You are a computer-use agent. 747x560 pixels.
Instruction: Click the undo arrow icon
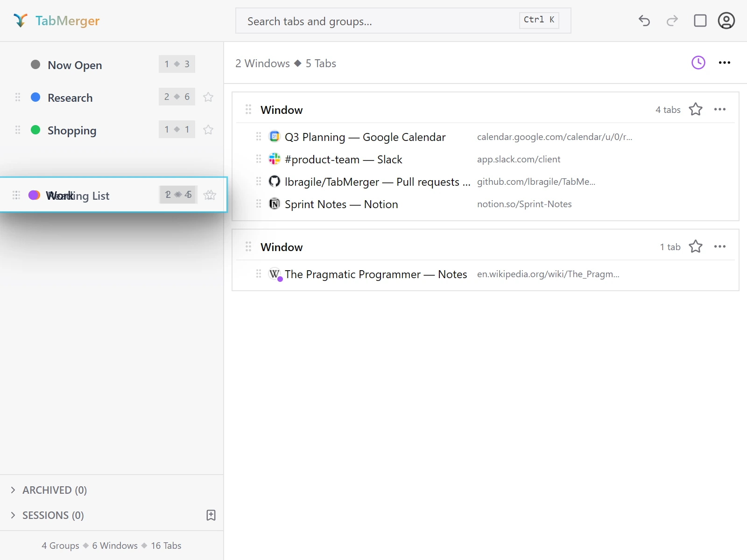(x=644, y=21)
